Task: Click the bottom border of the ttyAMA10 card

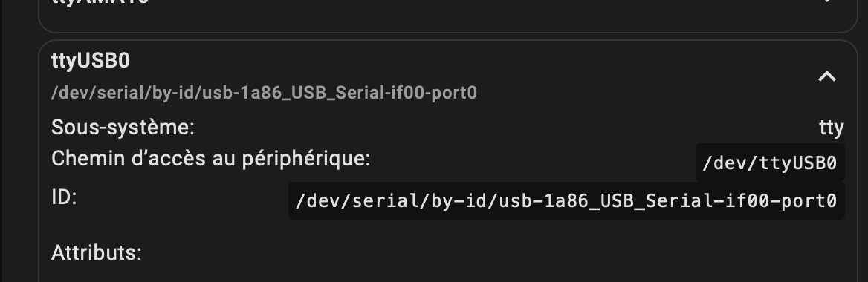Action: click(x=448, y=31)
